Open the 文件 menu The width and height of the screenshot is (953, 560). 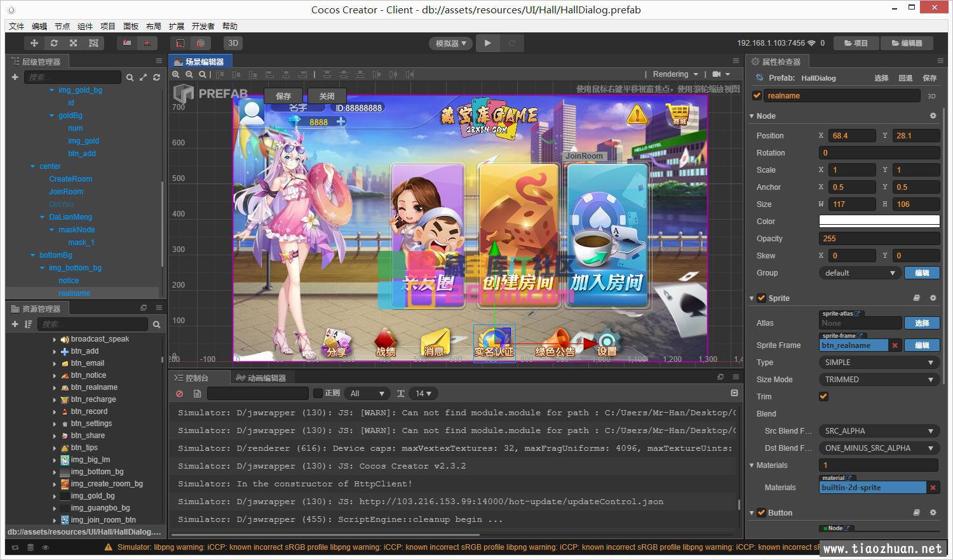(x=17, y=26)
